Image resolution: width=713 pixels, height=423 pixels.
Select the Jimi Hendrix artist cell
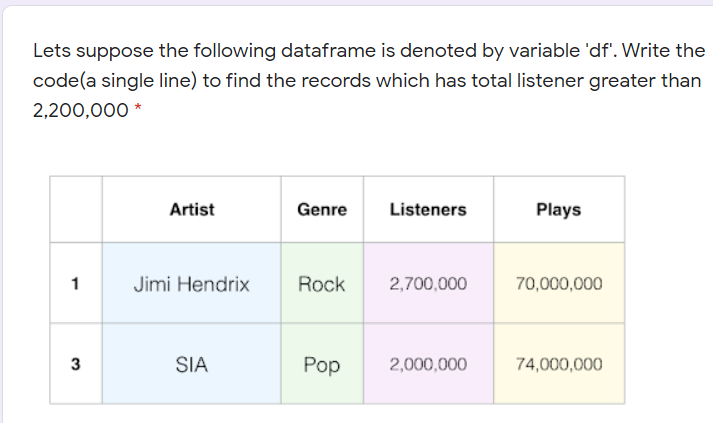click(x=191, y=283)
